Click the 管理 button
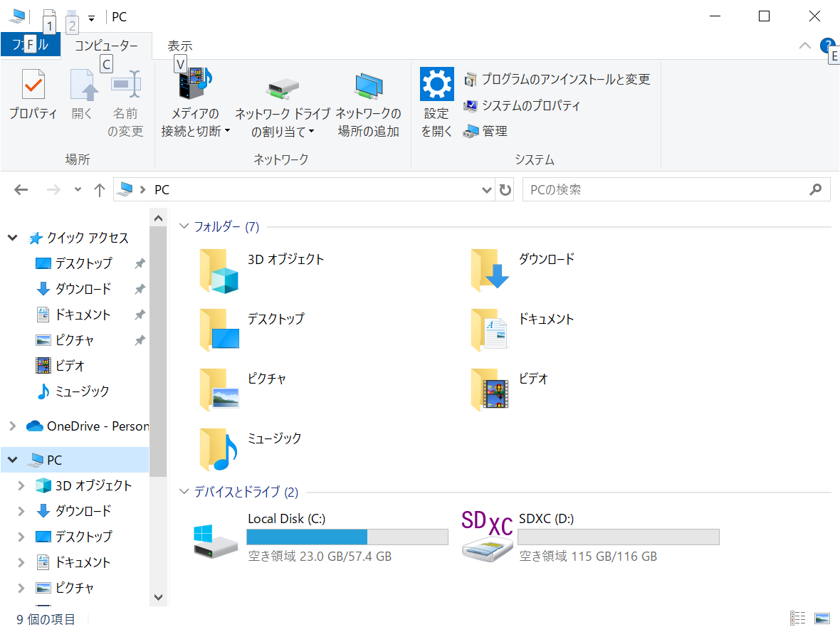Screen dimensions: 840x632 tap(485, 131)
